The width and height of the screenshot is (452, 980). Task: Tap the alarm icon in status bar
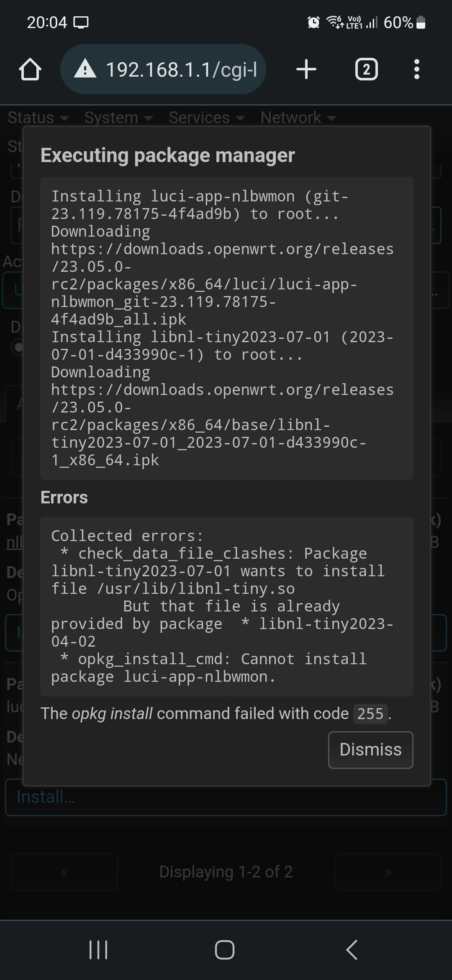point(313,22)
